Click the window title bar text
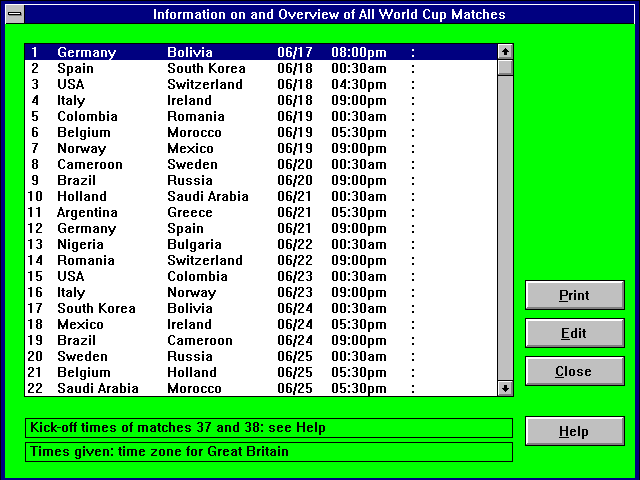 (x=329, y=14)
